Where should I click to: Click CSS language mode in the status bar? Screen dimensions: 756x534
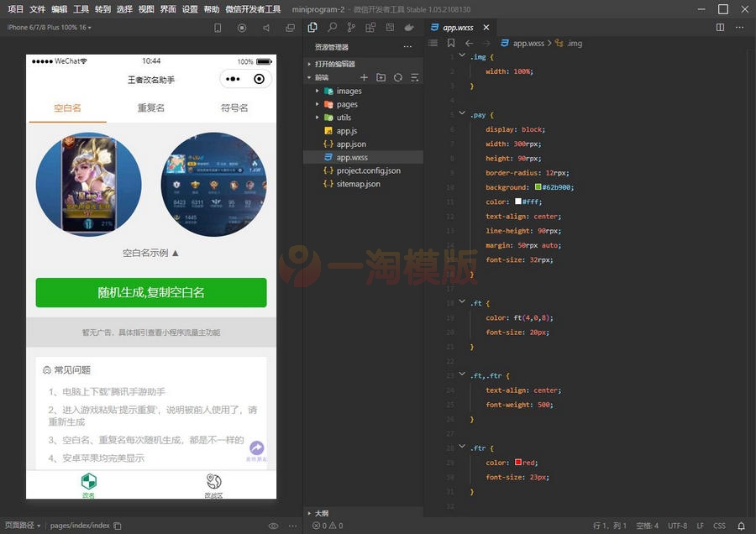click(x=719, y=526)
